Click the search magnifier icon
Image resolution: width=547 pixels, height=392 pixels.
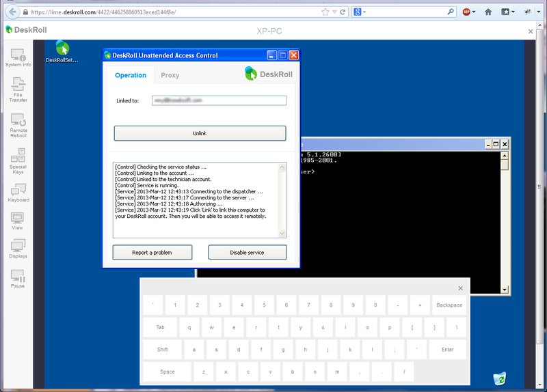tap(451, 12)
